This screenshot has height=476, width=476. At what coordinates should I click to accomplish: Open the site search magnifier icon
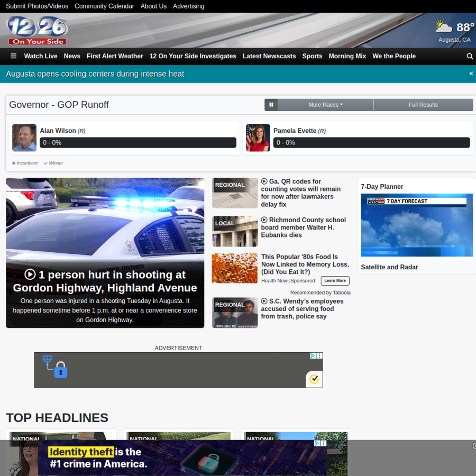[x=470, y=56]
